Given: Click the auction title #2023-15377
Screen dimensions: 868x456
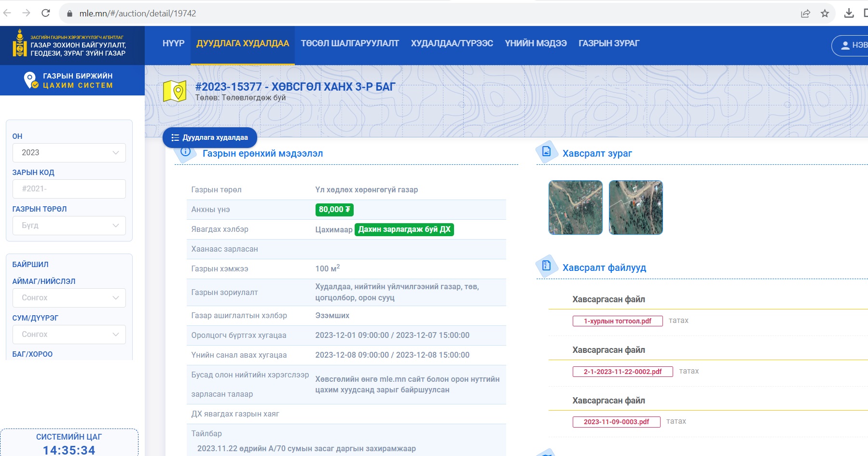Looking at the screenshot, I should pyautogui.click(x=295, y=87).
